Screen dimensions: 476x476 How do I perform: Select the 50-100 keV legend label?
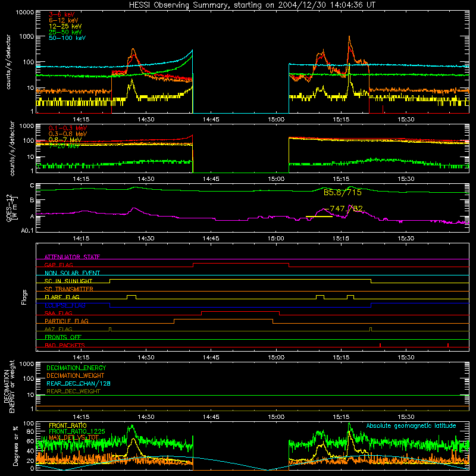pos(67,38)
